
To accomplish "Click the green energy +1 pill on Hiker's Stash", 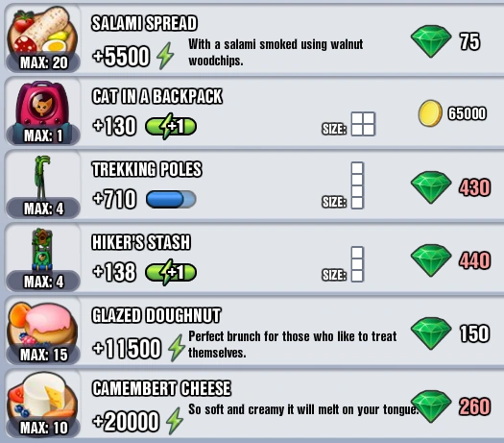I will click(171, 272).
